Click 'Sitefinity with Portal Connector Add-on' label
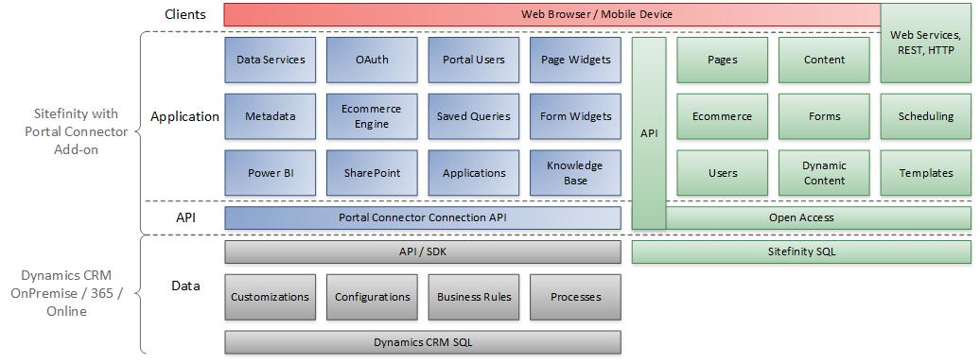The height and width of the screenshot is (364, 980). pyautogui.click(x=76, y=131)
